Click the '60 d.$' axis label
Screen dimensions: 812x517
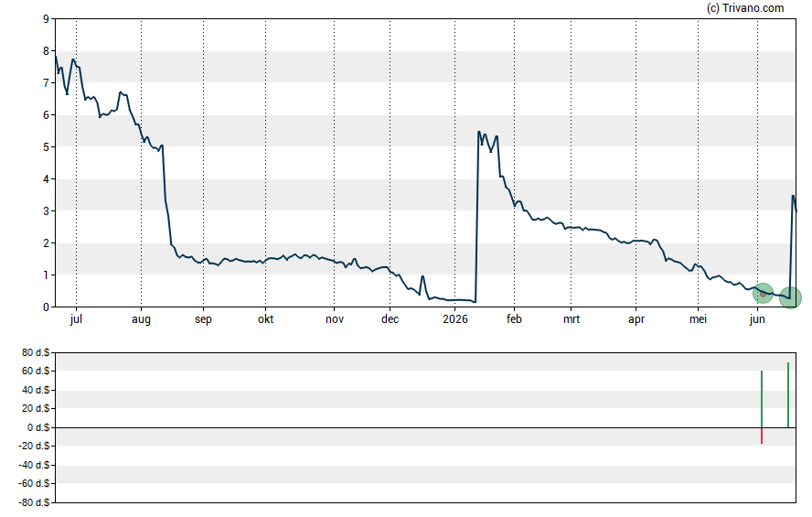point(36,371)
